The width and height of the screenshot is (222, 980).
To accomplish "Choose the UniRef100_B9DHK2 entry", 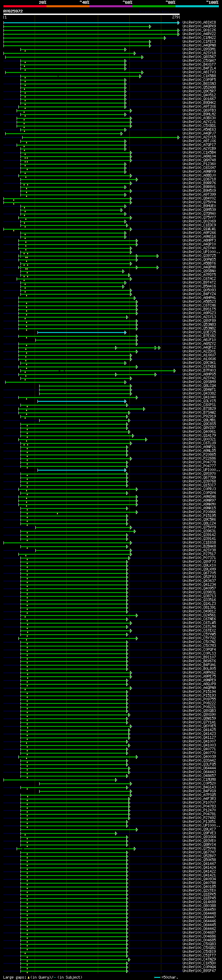I will click(199, 103).
